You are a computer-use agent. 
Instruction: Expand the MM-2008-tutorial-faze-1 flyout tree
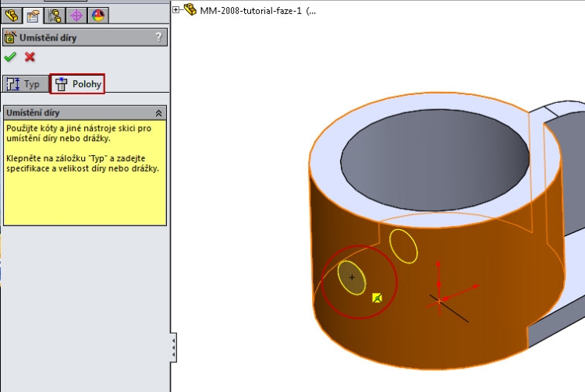[176, 9]
